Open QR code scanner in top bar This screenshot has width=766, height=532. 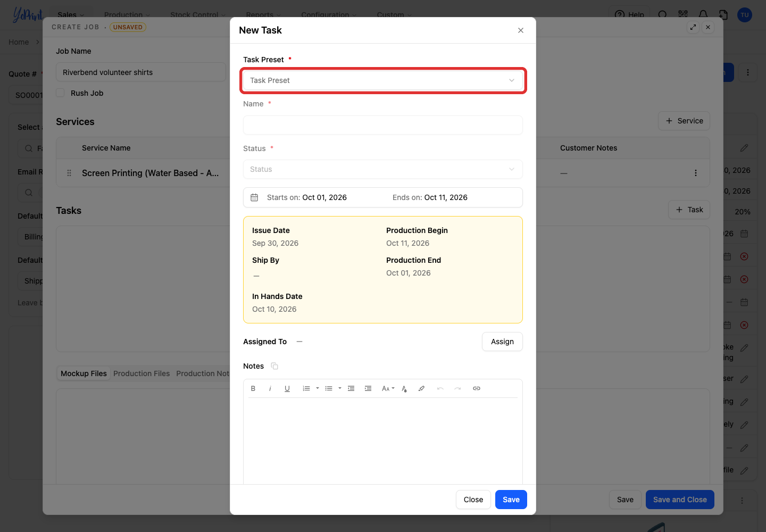coord(683,14)
